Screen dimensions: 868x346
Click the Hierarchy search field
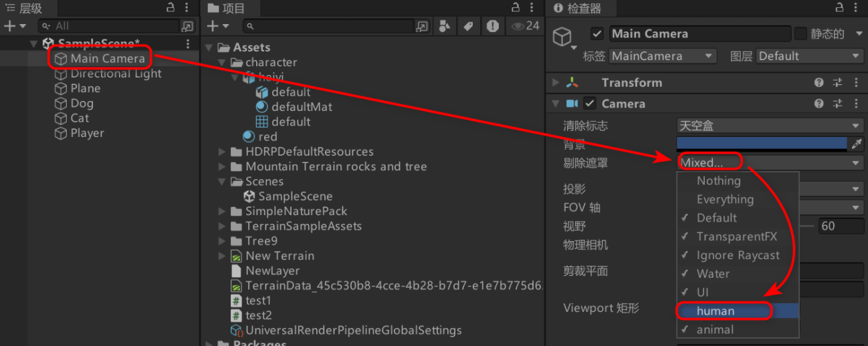pos(116,26)
